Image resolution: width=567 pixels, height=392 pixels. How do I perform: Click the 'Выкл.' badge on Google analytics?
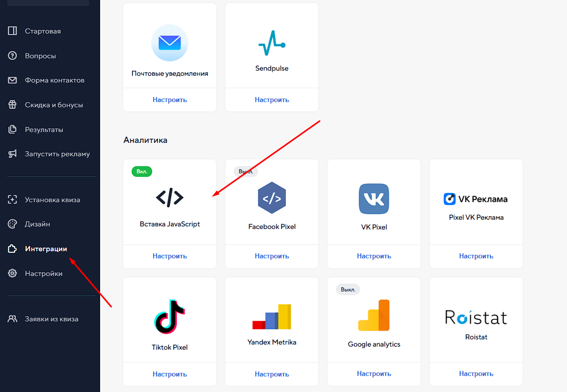(348, 289)
